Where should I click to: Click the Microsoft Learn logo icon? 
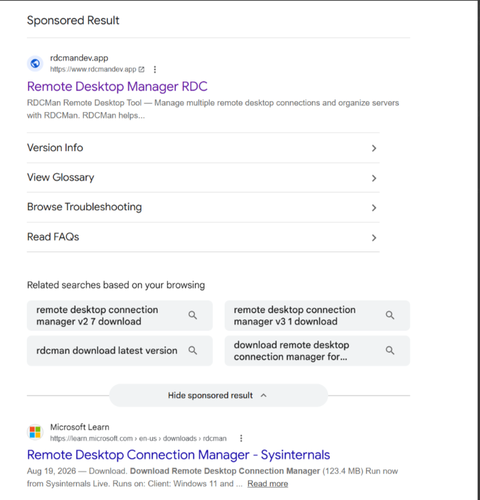click(35, 432)
